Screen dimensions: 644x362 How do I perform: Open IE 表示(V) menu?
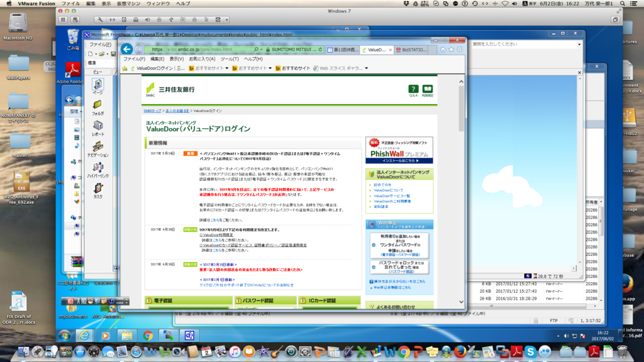[x=177, y=59]
